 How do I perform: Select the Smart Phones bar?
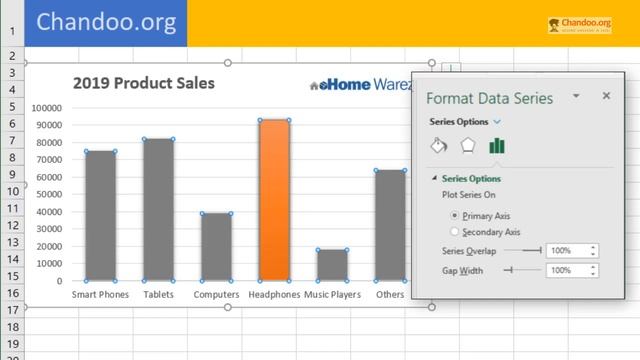coord(100,216)
